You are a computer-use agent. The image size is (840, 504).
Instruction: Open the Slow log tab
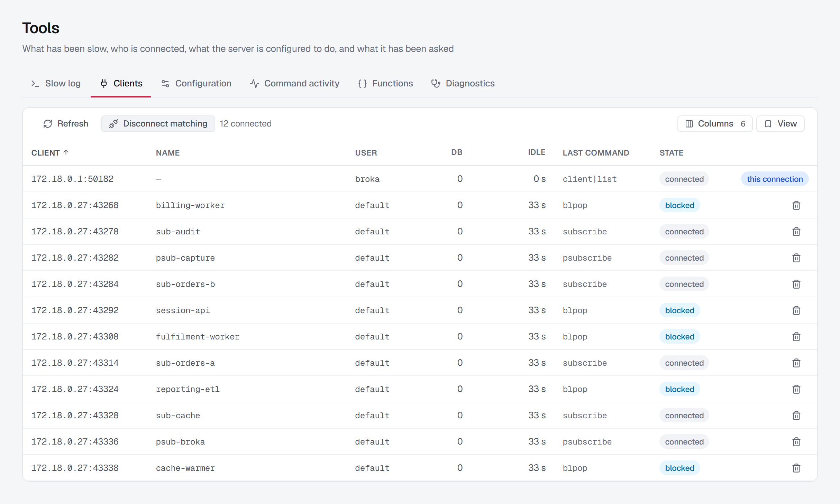56,83
